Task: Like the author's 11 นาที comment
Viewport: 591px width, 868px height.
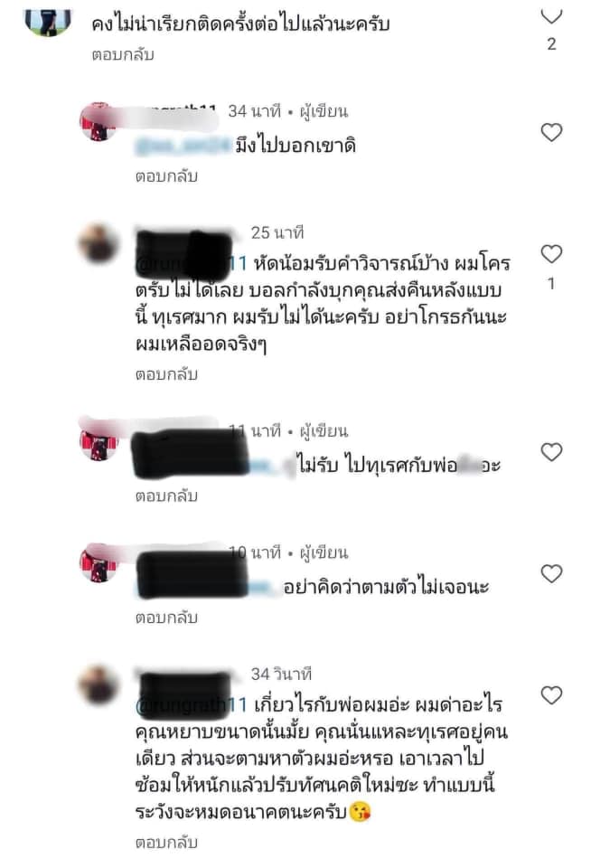Action: coord(551,452)
